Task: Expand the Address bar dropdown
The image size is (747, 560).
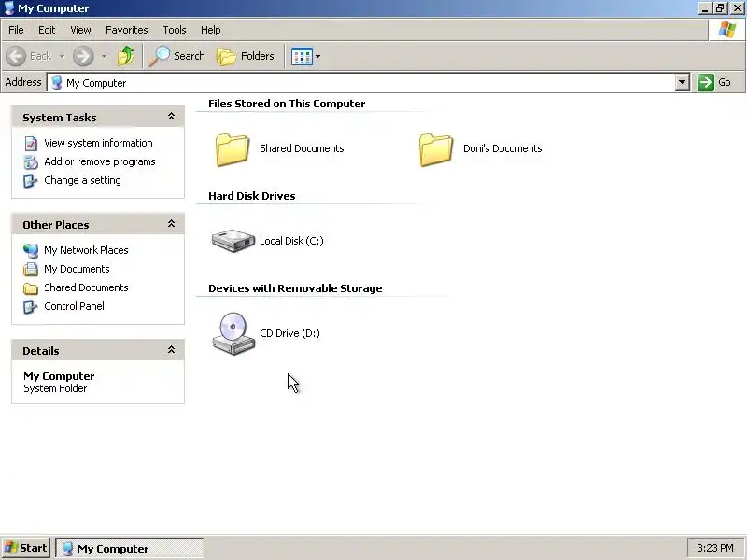Action: (683, 82)
